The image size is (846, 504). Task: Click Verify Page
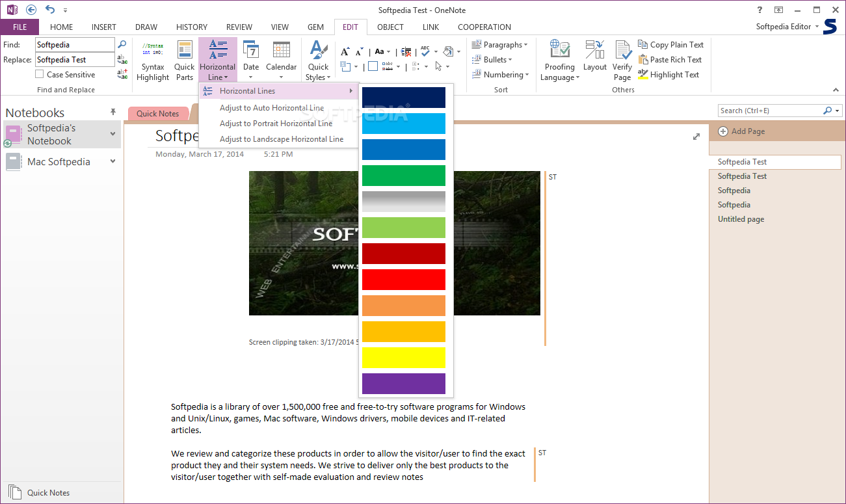(x=622, y=60)
